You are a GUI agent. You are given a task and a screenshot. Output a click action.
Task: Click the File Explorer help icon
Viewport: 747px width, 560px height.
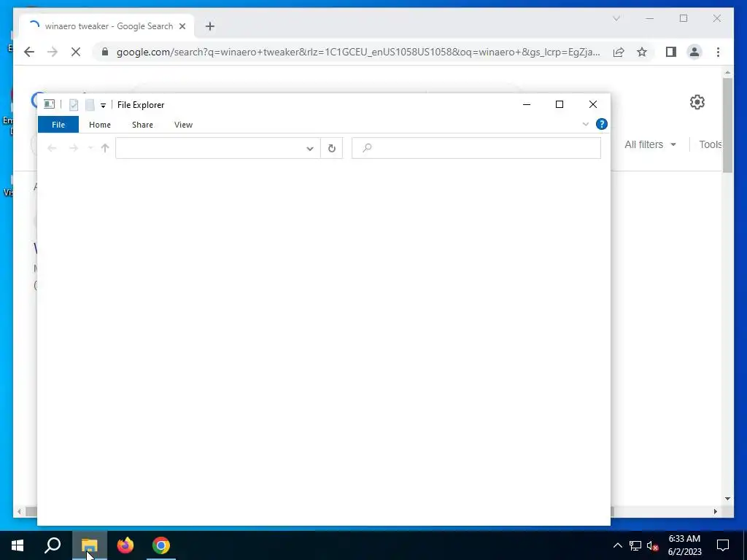(602, 124)
